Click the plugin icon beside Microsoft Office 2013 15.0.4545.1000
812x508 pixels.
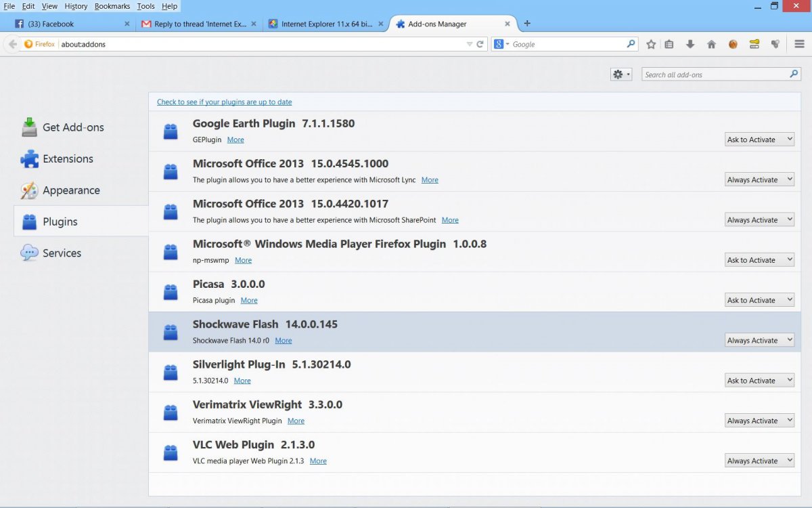(171, 171)
